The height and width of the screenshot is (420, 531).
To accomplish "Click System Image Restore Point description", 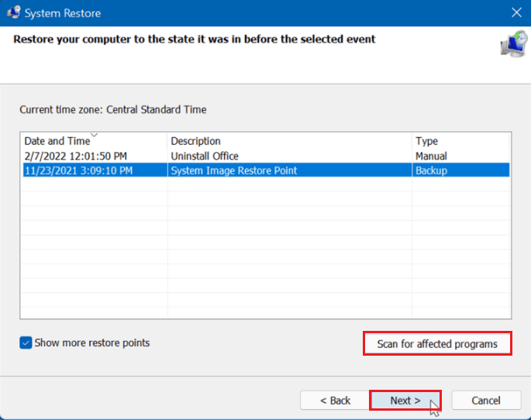I will pos(233,170).
